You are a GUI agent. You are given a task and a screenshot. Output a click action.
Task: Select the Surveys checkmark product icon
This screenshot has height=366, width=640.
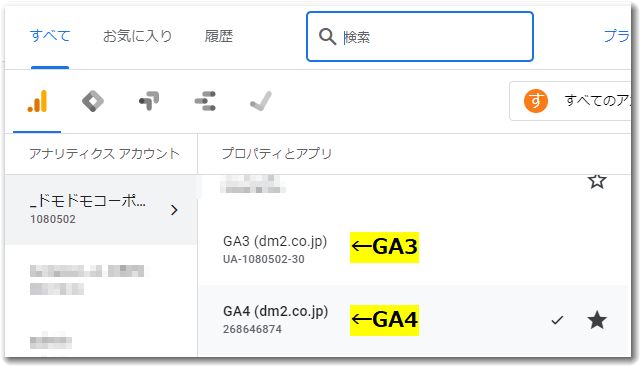coord(261,101)
